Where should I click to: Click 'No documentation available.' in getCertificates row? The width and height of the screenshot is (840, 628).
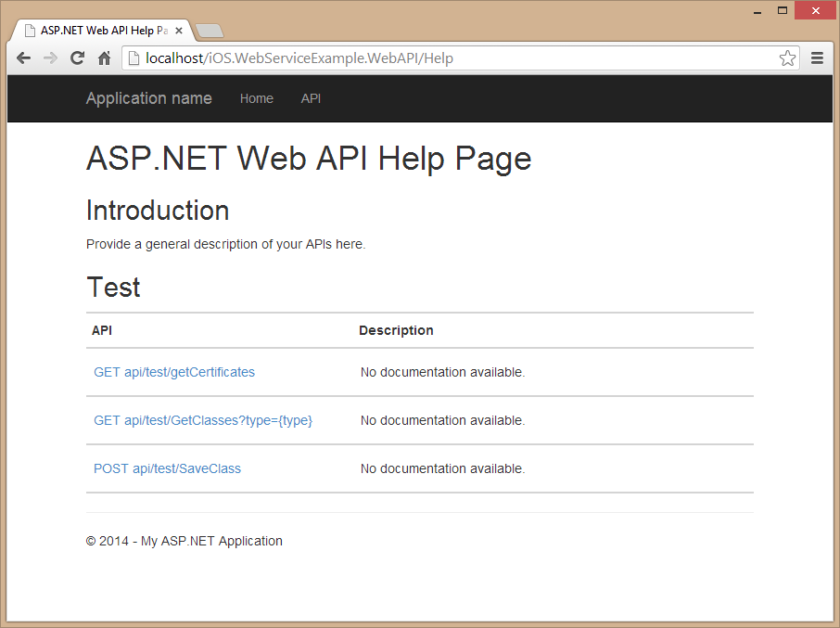(x=442, y=372)
